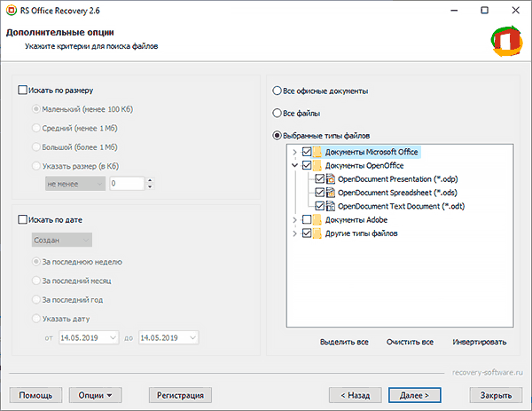Check the 'Документы Adobe' checkbox
This screenshot has width=532, height=411.
pos(307,220)
